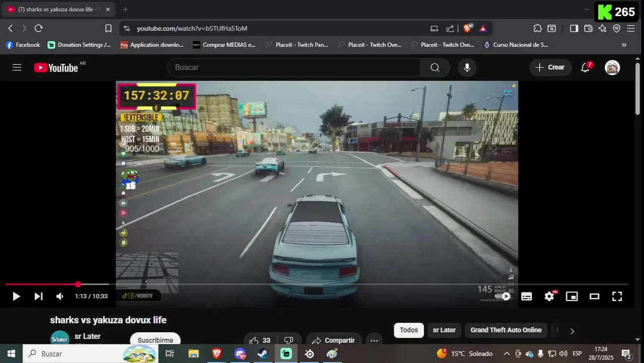644x363 pixels.
Task: Click the address bar URL
Action: tap(192, 28)
